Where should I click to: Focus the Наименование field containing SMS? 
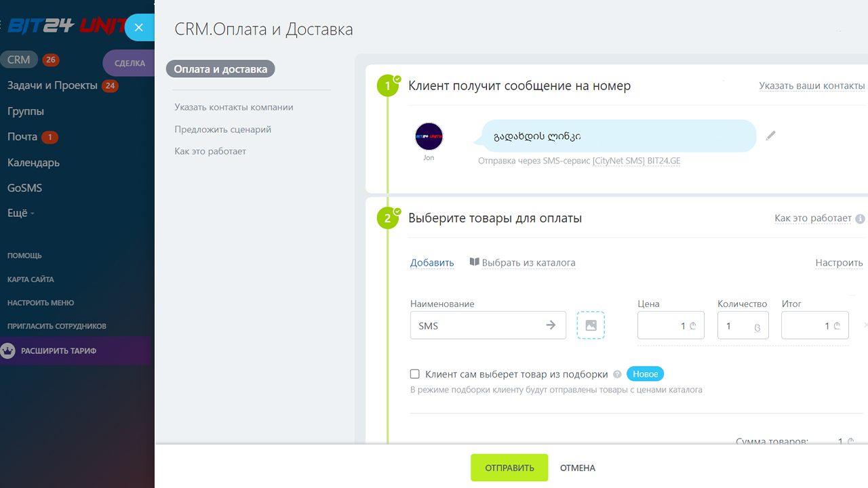pos(488,325)
